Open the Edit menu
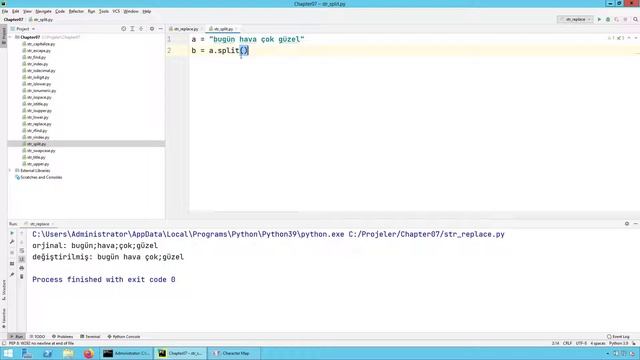 coord(16,11)
